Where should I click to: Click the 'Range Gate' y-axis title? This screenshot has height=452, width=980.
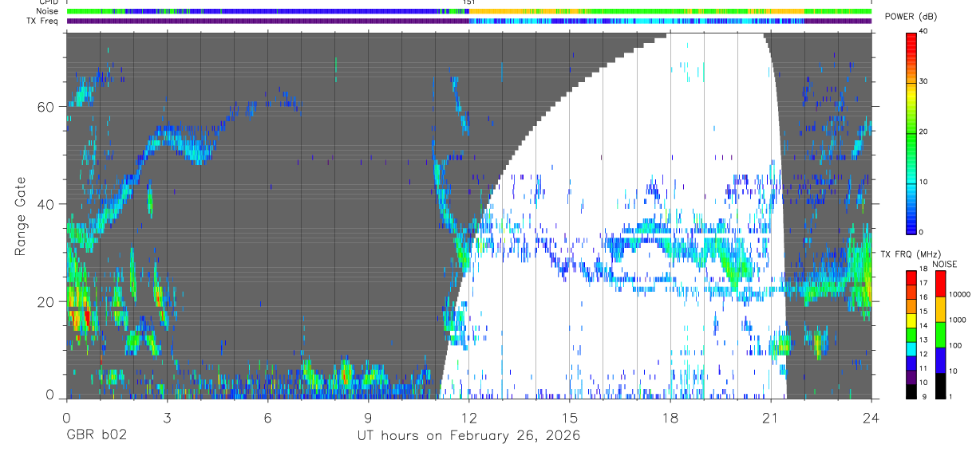click(22, 217)
